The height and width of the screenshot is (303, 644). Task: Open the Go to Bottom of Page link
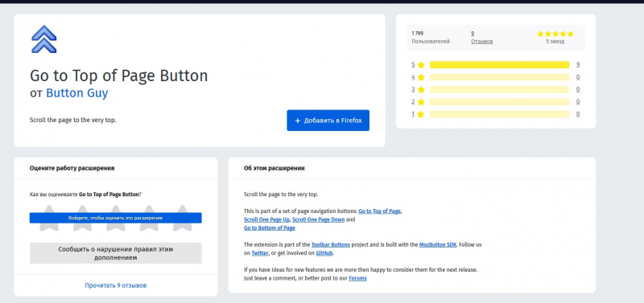pos(270,228)
